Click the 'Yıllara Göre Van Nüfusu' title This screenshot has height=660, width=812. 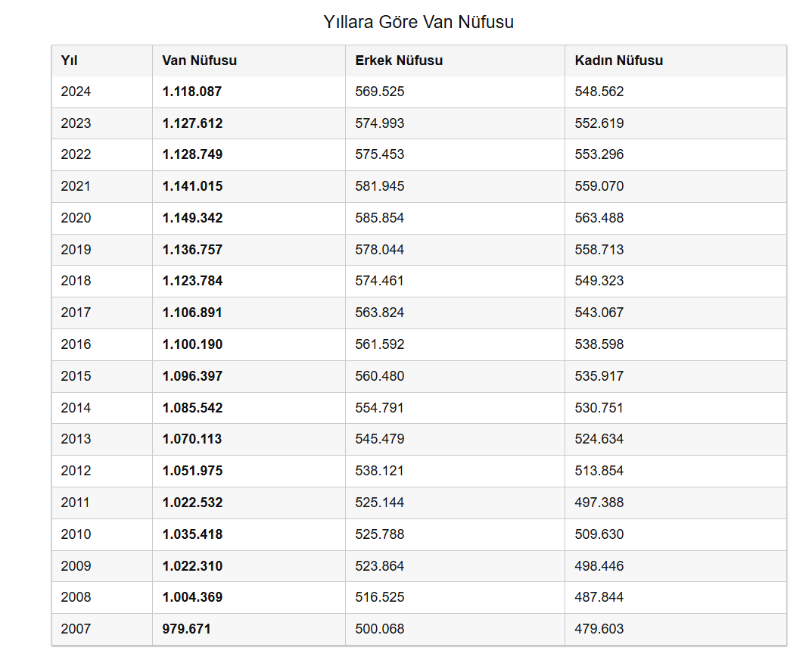coord(418,22)
